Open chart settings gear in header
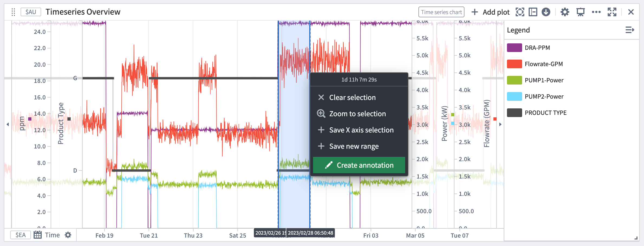 [565, 12]
